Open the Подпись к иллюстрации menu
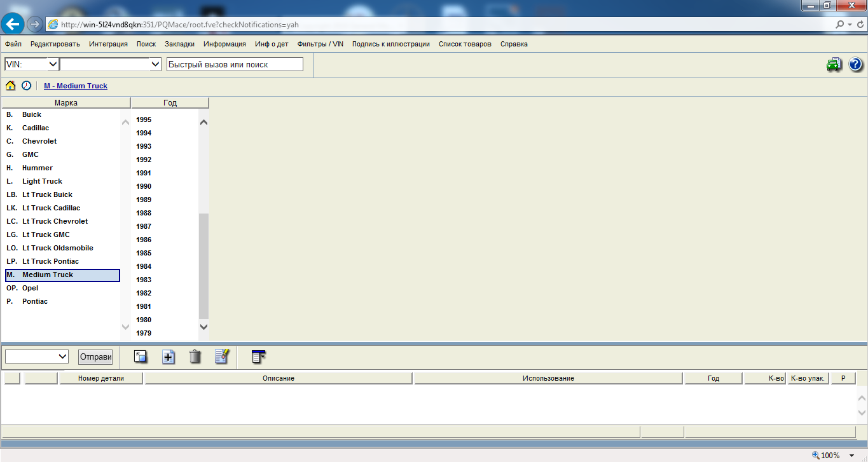This screenshot has height=462, width=868. click(x=391, y=44)
